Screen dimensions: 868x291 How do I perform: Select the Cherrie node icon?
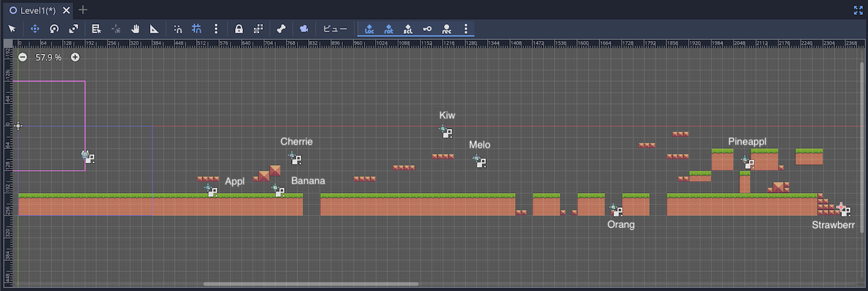click(295, 158)
